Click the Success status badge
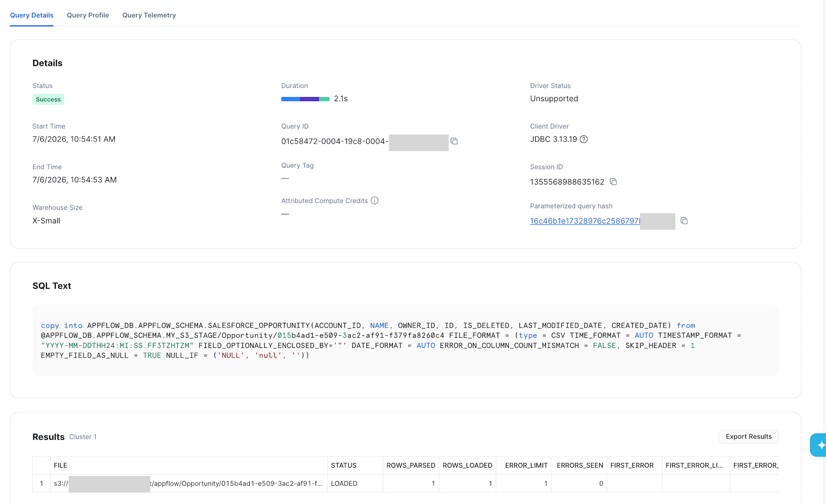The width and height of the screenshot is (826, 504). pos(48,99)
